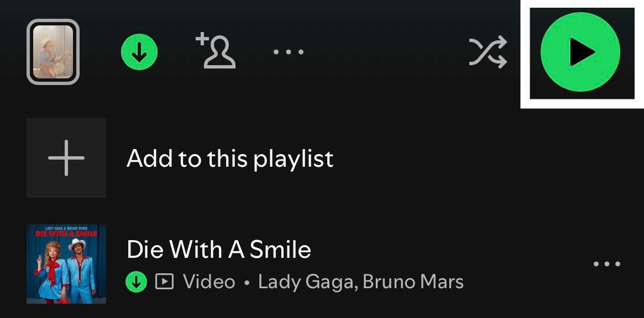Invite collaborators with the add-person icon
Image resolution: width=644 pixels, height=318 pixels.
tap(216, 51)
